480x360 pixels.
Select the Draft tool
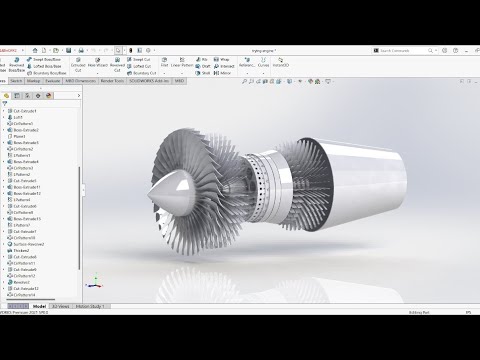203,66
